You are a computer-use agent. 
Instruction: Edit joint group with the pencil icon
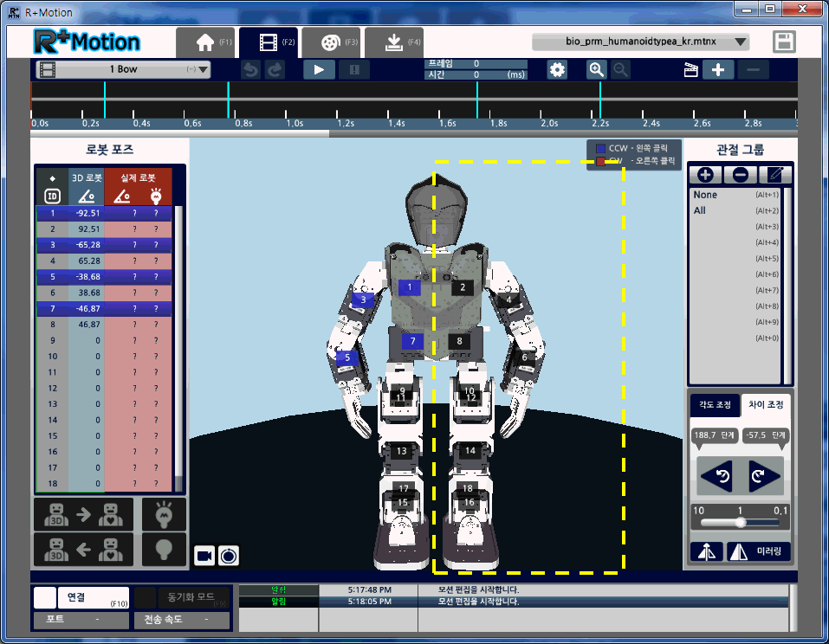775,174
